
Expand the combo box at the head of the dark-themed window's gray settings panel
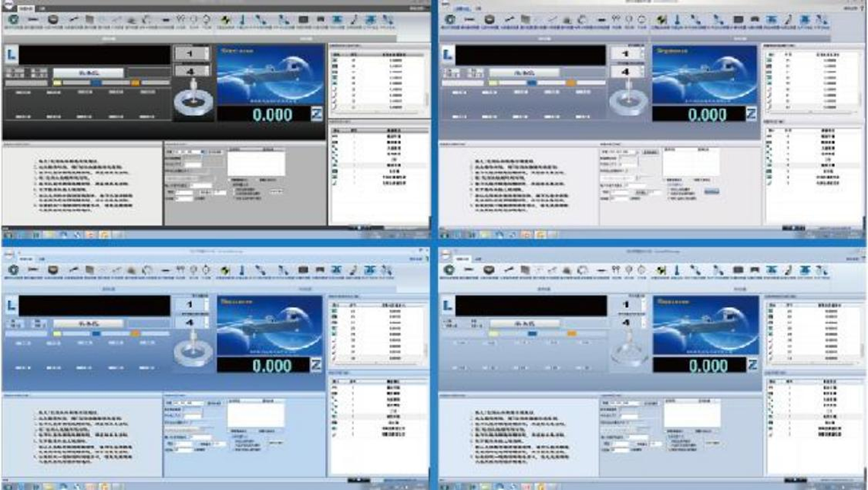[186, 152]
